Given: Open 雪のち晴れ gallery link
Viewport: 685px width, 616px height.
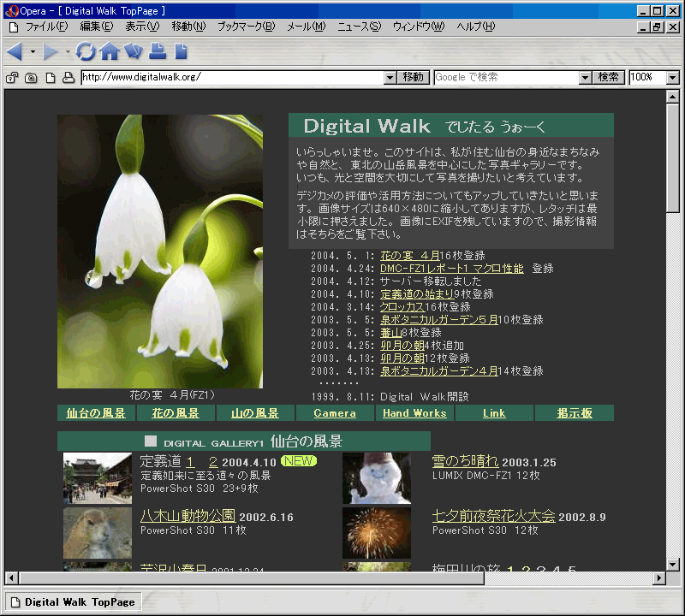Looking at the screenshot, I should tap(465, 461).
